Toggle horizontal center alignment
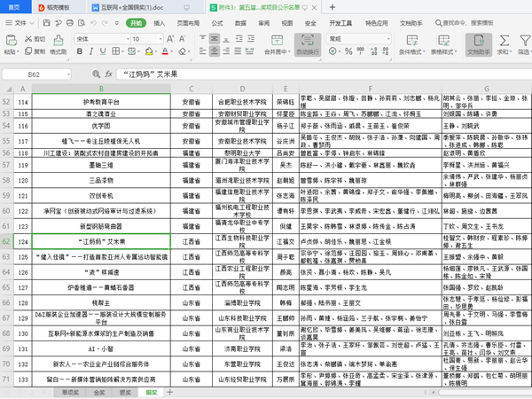Screen dimensions: 532x399 coord(214,51)
